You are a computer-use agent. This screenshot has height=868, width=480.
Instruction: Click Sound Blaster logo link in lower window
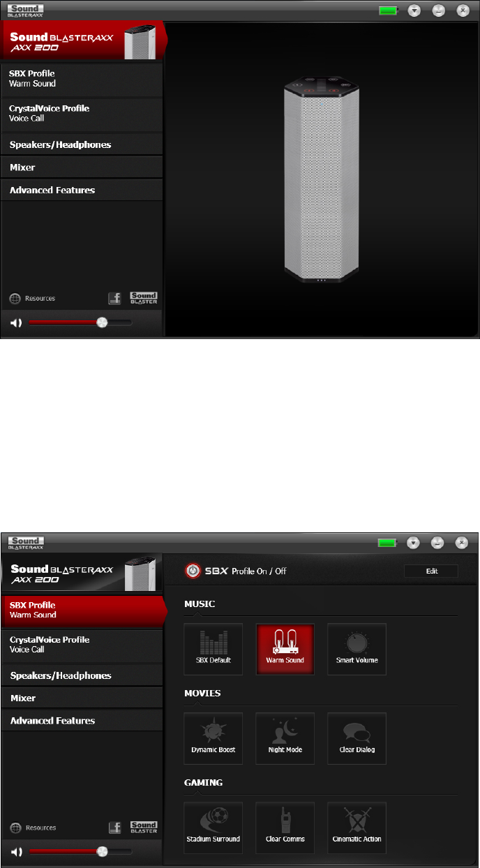point(144,828)
